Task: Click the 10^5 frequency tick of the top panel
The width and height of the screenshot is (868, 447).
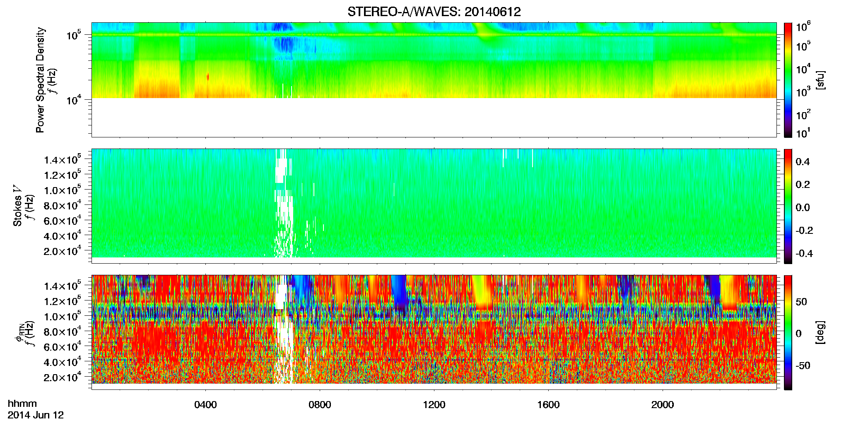Action: tap(74, 35)
